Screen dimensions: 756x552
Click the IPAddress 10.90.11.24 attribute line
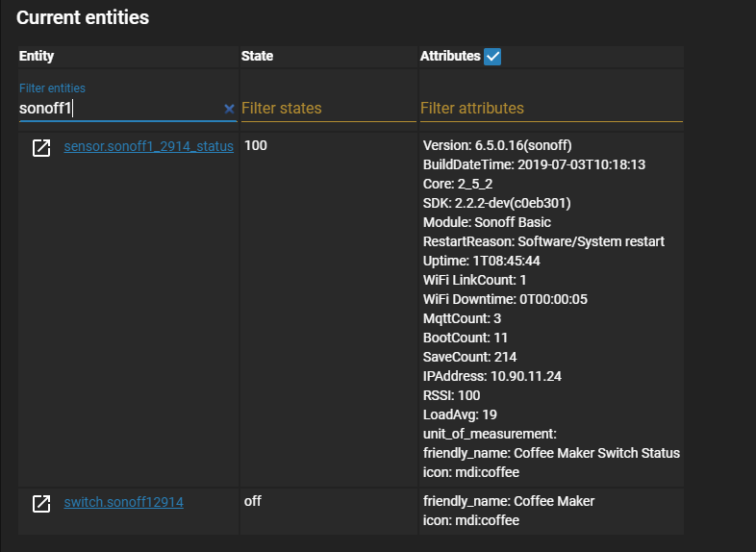click(492, 376)
